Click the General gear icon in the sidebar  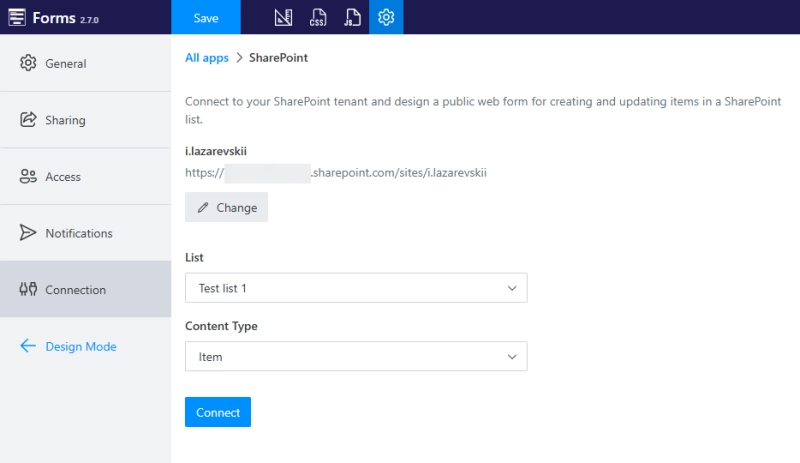pyautogui.click(x=28, y=63)
